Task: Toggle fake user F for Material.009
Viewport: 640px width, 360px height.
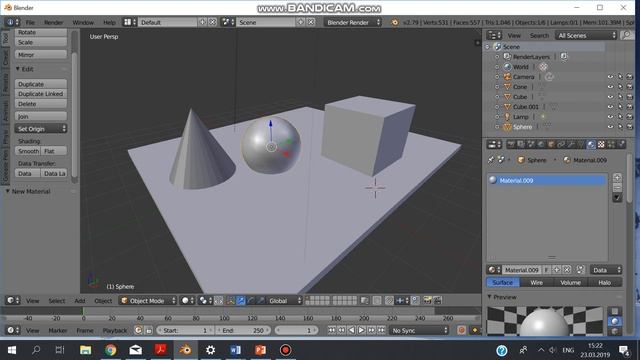Action: 547,270
